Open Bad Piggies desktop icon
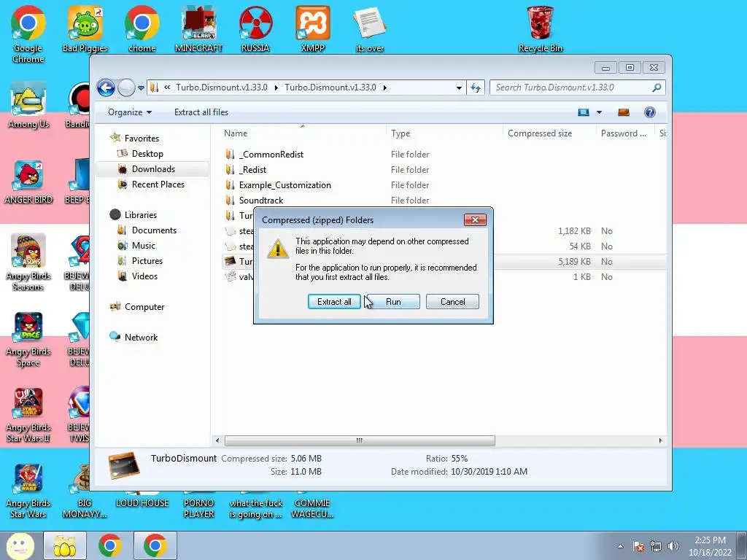Screen dimensions: 747x560 (85, 29)
